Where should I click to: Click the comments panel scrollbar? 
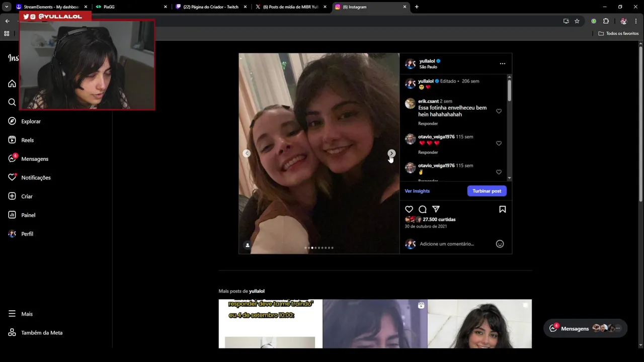509,90
